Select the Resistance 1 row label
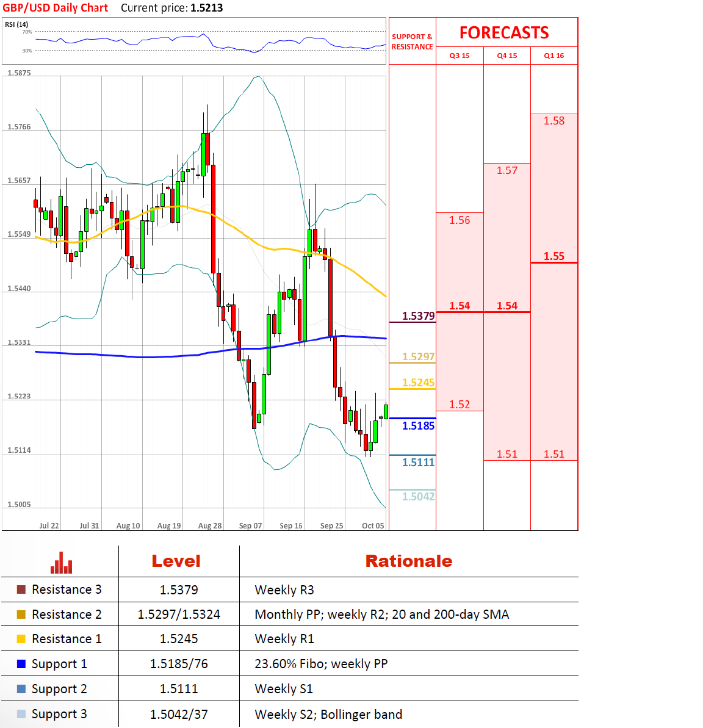Screen dimensions: 703x728 (67, 639)
